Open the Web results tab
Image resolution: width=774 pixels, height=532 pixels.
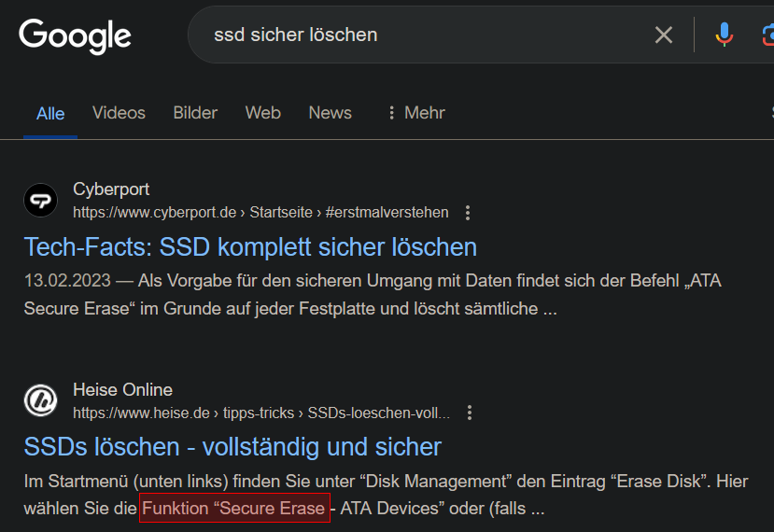(x=263, y=113)
